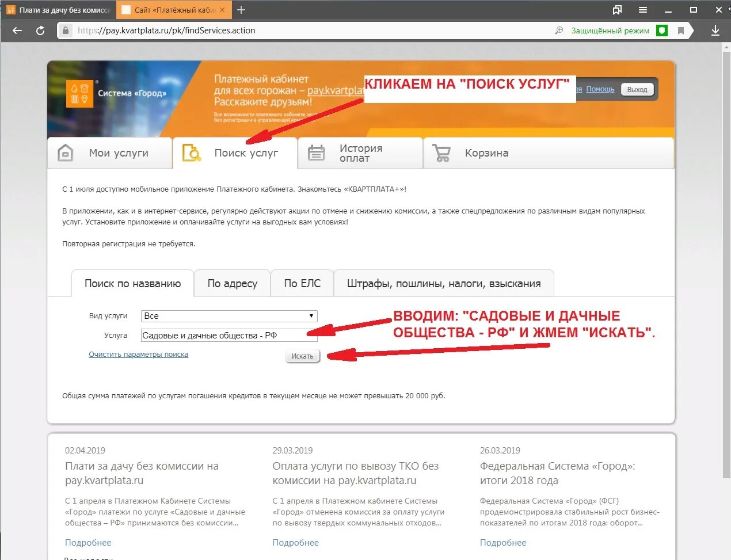Click the Вид услуги label
This screenshot has width=731, height=560.
108,316
